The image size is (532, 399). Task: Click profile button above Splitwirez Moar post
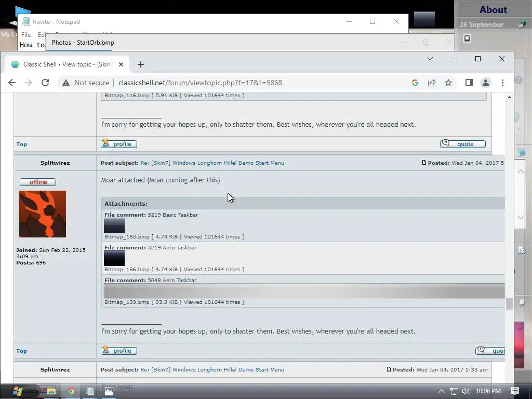coord(119,144)
